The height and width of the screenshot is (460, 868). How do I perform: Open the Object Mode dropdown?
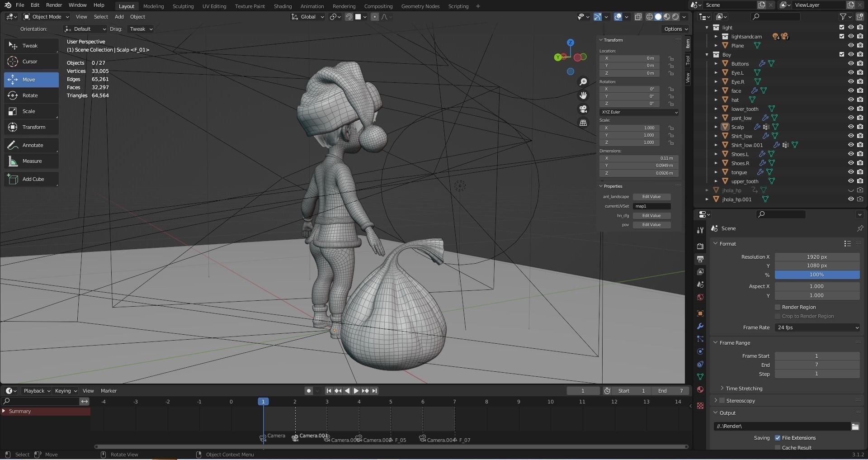point(46,17)
